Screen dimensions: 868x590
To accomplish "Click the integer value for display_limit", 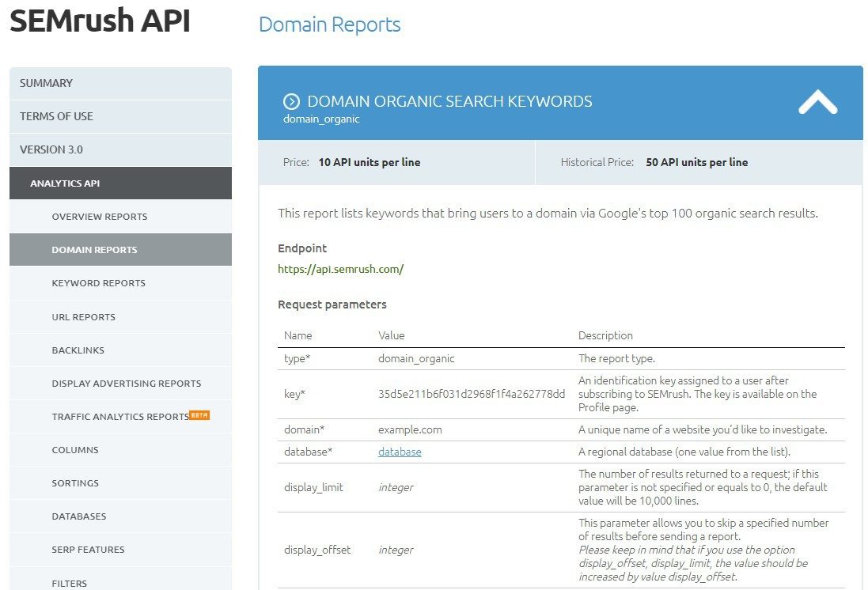I will click(396, 487).
